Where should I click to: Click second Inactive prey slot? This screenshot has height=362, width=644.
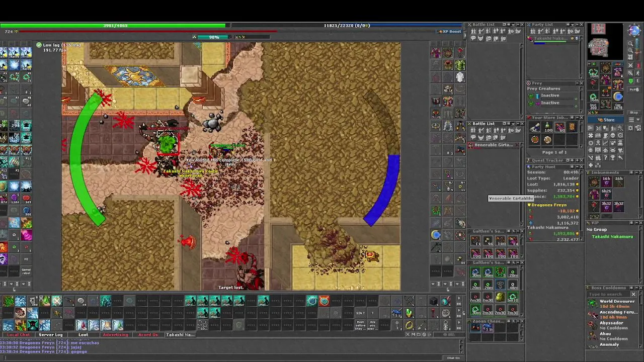553,103
